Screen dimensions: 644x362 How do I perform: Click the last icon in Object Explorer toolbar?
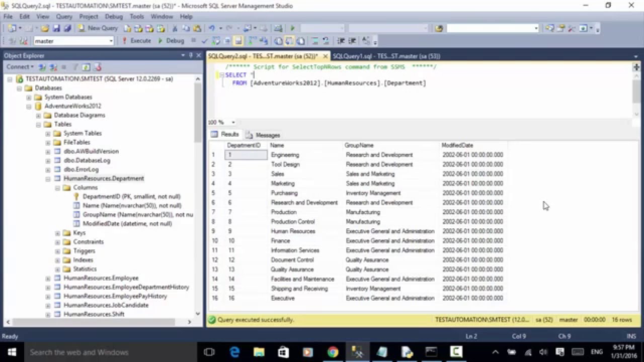click(x=98, y=67)
